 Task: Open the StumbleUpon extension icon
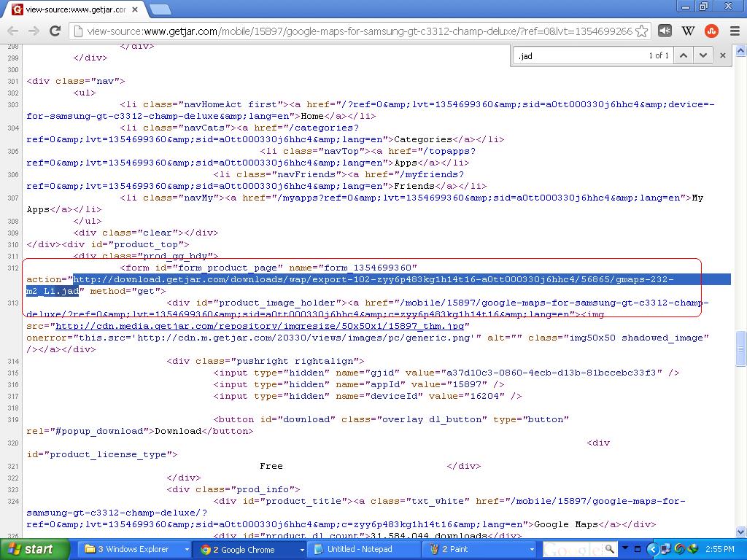[711, 31]
